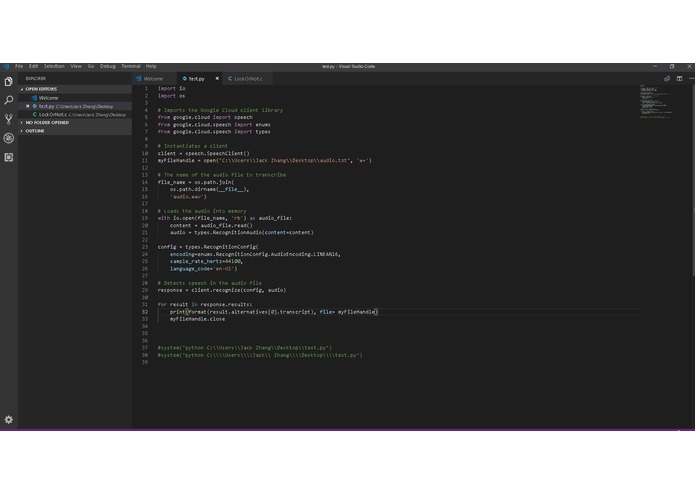Click the commented #system line 37
The width and height of the screenshot is (695, 494).
(245, 348)
